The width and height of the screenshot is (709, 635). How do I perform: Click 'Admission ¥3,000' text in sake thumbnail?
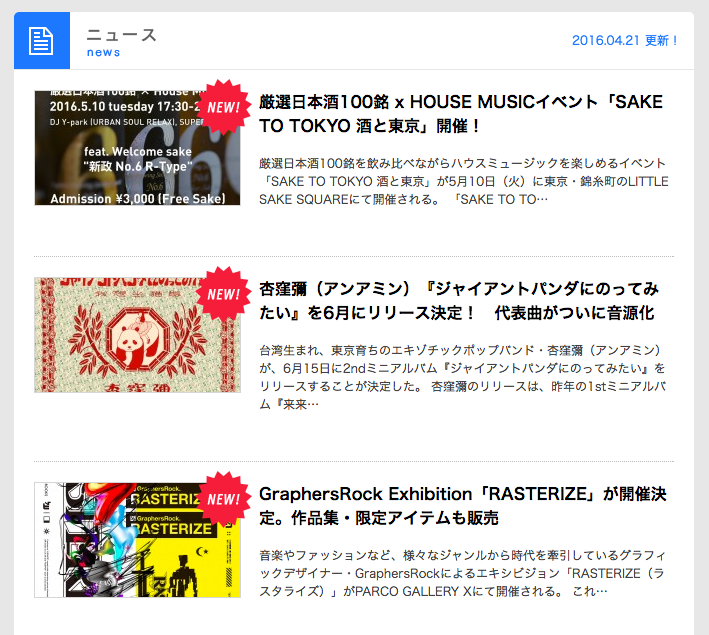point(138,199)
